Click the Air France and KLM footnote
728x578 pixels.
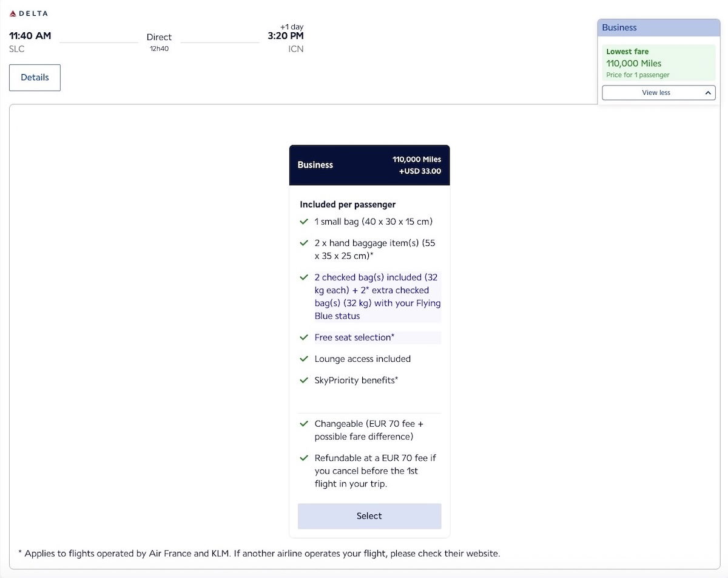pos(259,554)
